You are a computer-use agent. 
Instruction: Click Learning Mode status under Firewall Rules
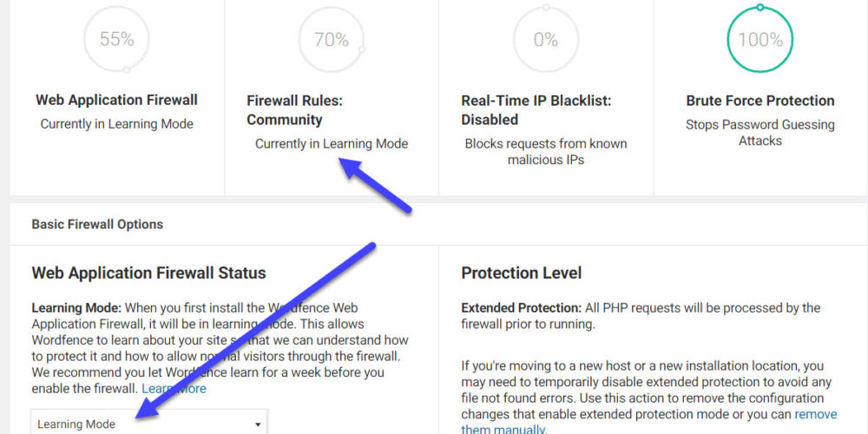click(x=331, y=144)
